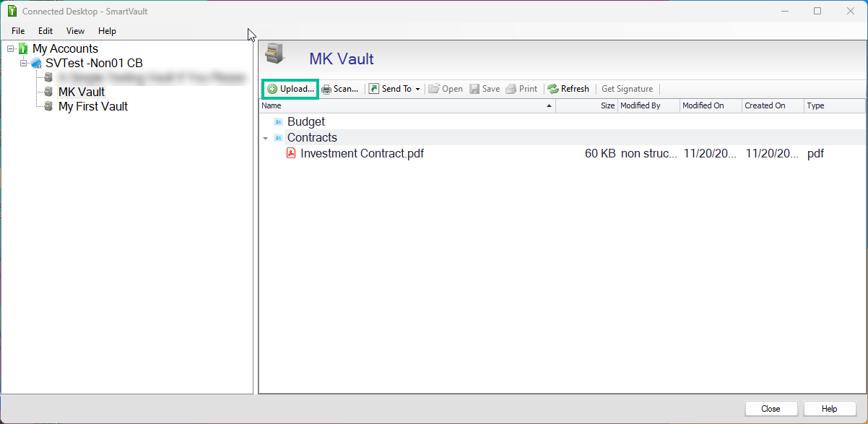
Task: Open the Edit menu
Action: [x=45, y=31]
